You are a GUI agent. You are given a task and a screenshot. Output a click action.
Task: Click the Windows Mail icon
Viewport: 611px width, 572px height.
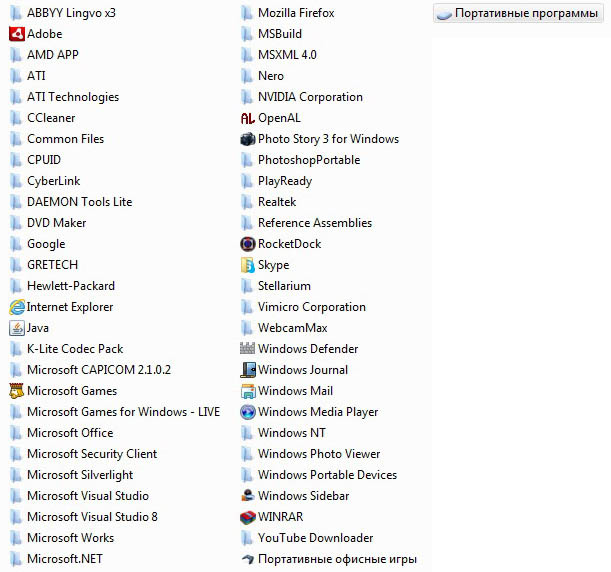[x=248, y=391]
